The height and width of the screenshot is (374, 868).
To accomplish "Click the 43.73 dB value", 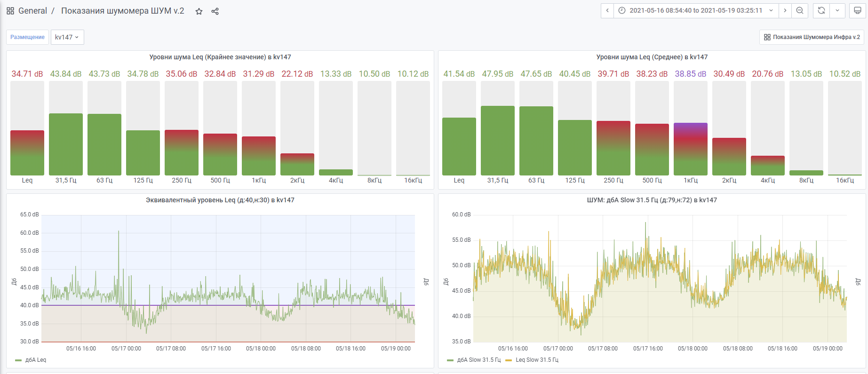I will pyautogui.click(x=104, y=74).
